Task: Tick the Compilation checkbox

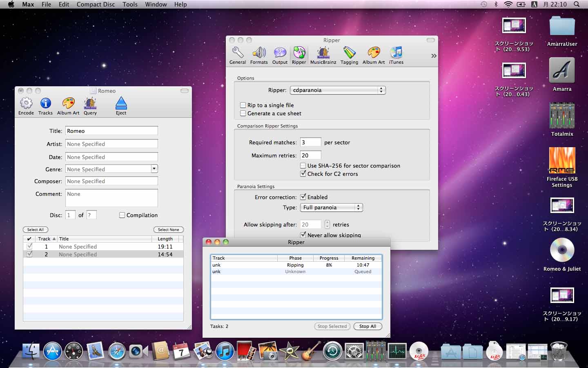Action: coord(122,215)
